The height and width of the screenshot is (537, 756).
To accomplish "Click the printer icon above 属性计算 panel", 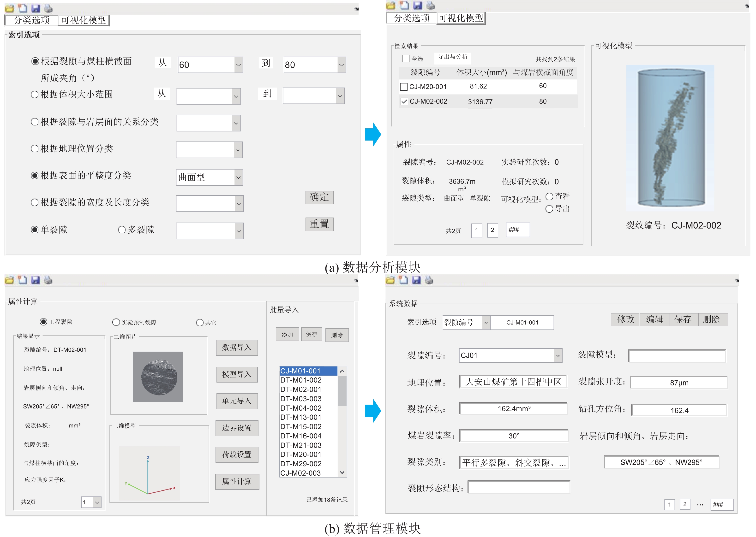I will [x=48, y=280].
